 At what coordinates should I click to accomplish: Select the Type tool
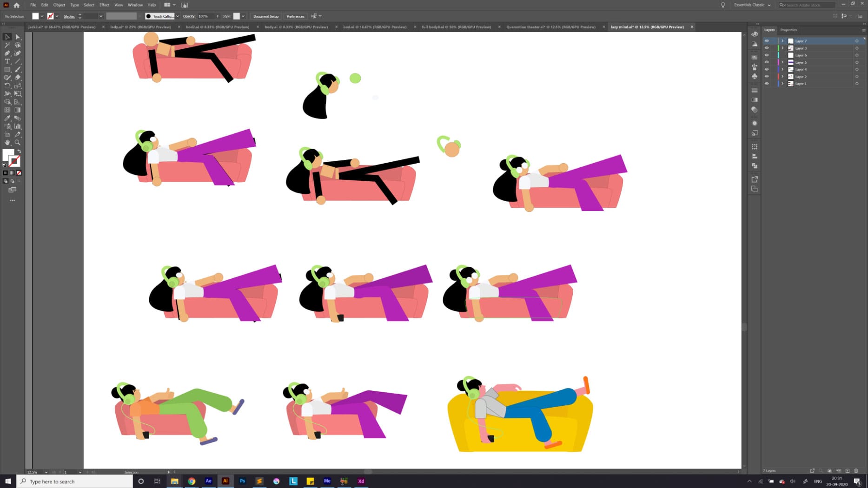pos(7,61)
